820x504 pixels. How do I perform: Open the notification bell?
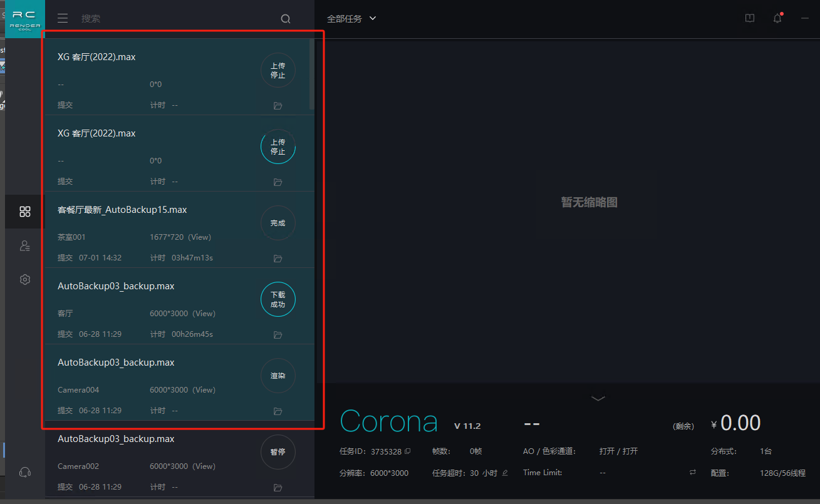point(777,19)
